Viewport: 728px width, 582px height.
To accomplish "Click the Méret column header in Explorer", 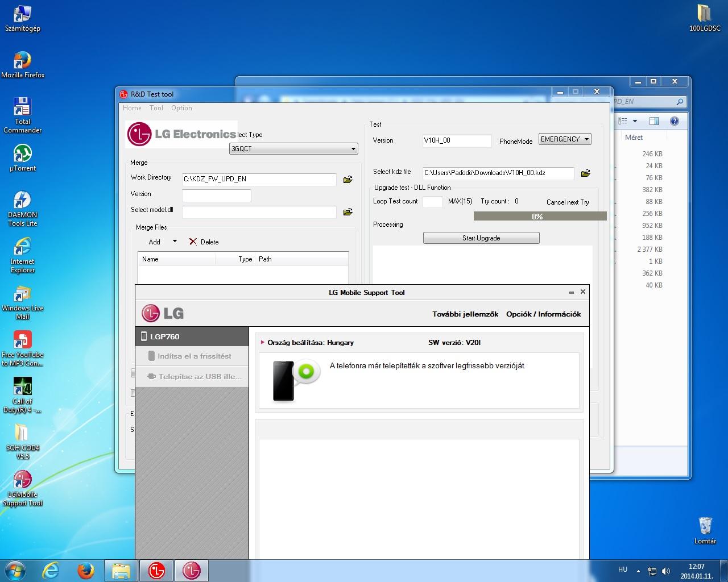I will (634, 138).
